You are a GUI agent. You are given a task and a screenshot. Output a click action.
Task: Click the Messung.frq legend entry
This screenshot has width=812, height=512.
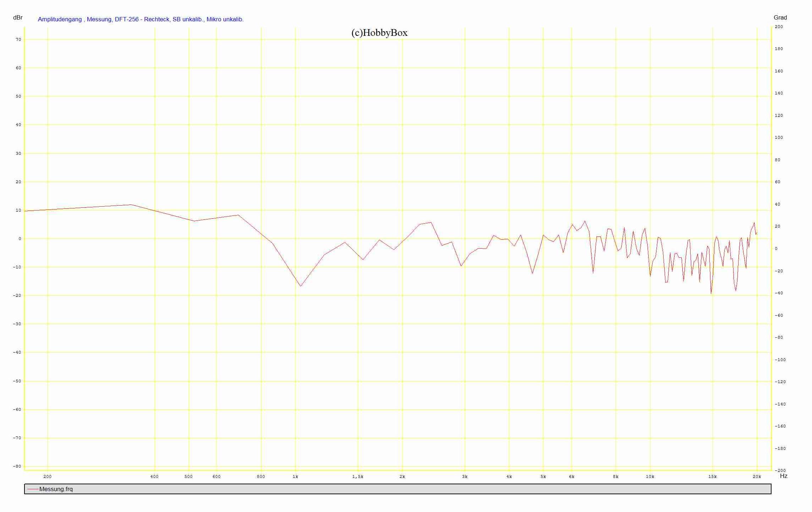tap(56, 489)
